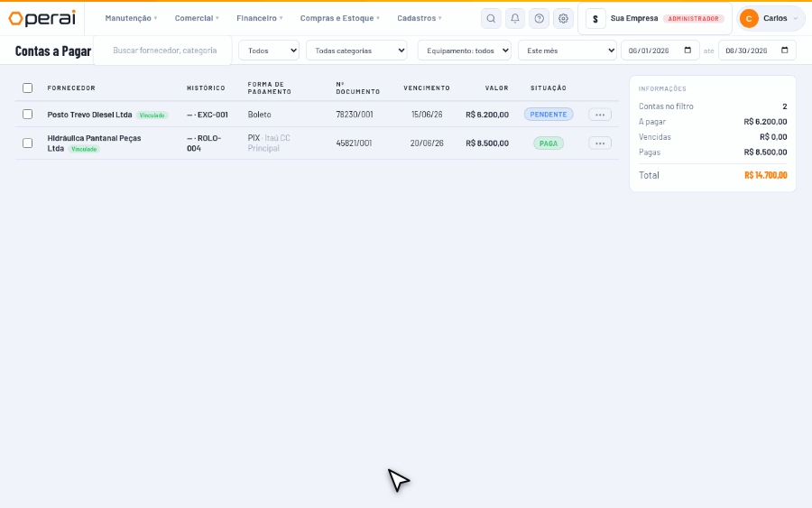Viewport: 812px width, 508px height.
Task: Open the notifications bell
Action: click(x=515, y=18)
